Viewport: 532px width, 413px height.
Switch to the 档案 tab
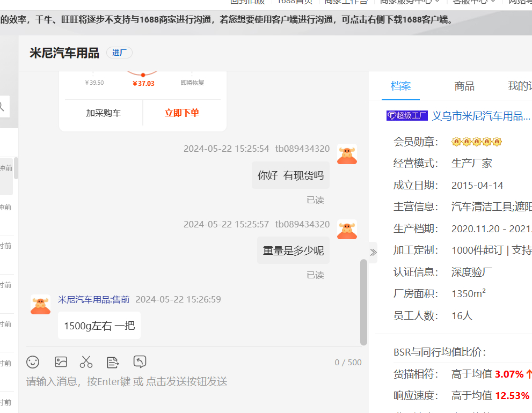click(400, 86)
